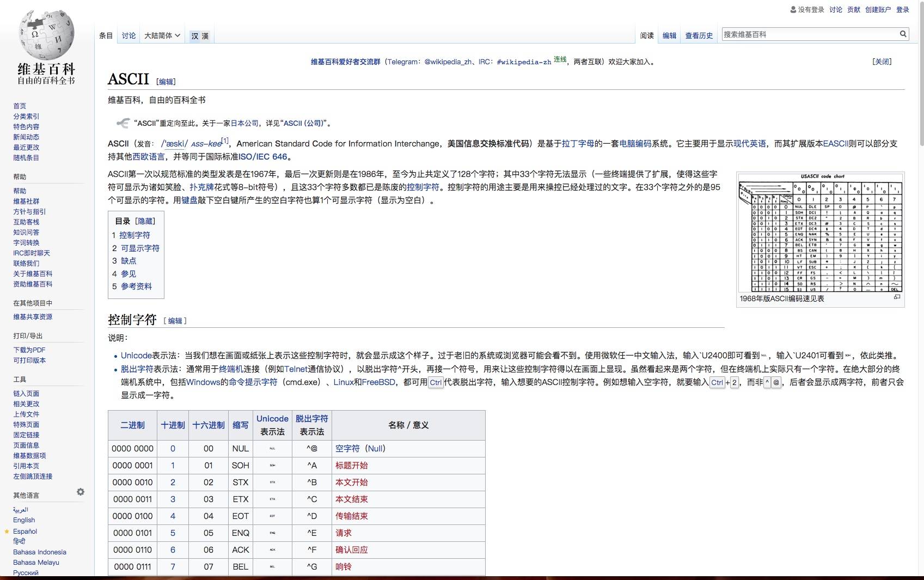Open the 拉丁字母 link in intro
This screenshot has width=924, height=580.
pos(578,144)
